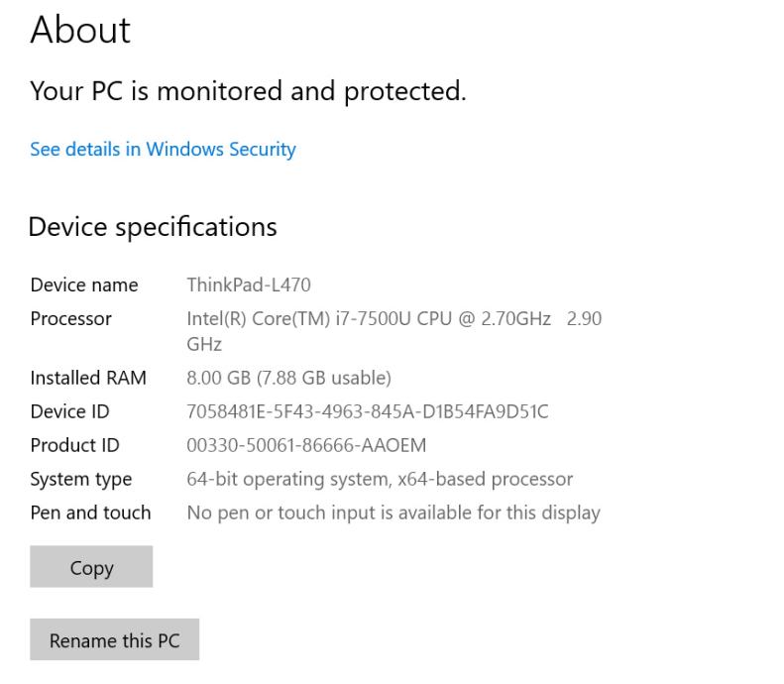
Task: Click the 'Your PC is monitored and protected' text
Action: [x=248, y=92]
